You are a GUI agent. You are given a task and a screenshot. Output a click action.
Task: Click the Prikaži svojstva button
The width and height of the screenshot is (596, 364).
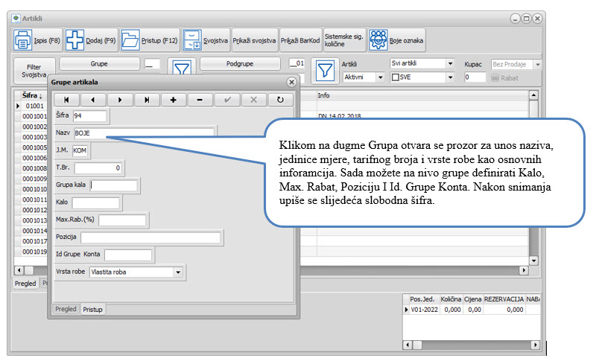(x=254, y=40)
